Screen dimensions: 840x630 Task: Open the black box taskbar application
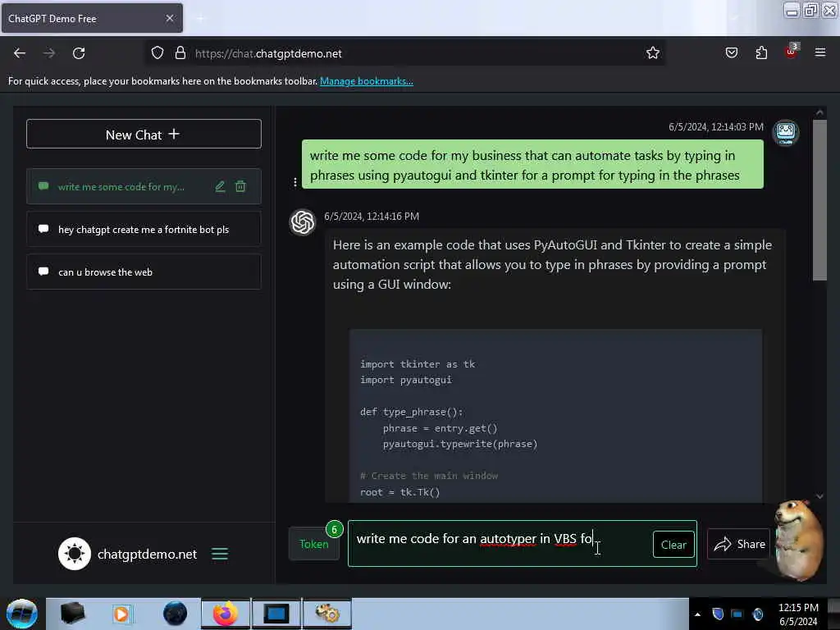tap(72, 614)
